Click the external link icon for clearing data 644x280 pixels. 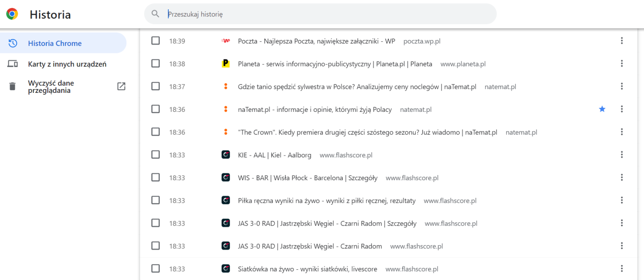(121, 86)
